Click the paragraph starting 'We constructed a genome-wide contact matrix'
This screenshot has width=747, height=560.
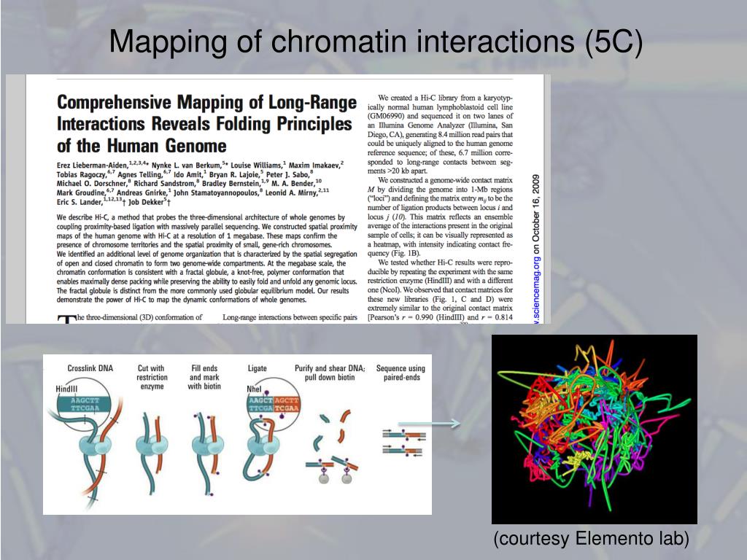440,217
